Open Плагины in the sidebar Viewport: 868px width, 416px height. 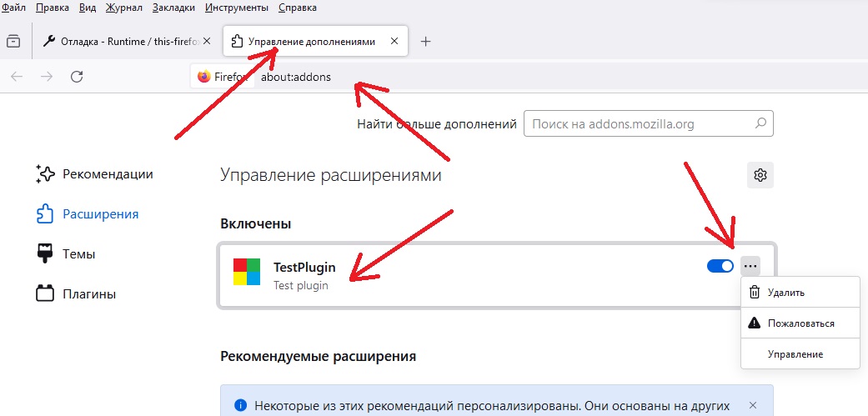[x=76, y=293]
